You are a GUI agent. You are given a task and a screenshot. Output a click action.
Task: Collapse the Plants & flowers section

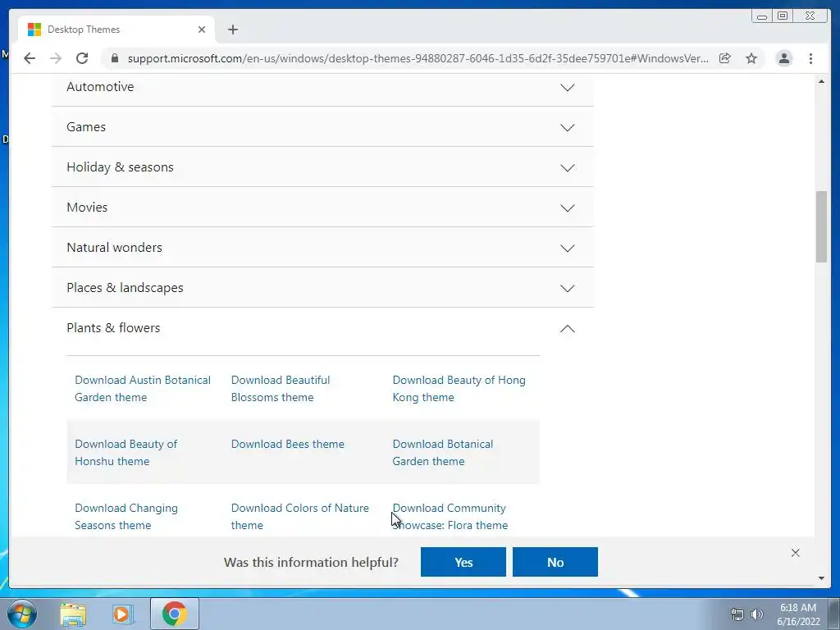pyautogui.click(x=322, y=328)
